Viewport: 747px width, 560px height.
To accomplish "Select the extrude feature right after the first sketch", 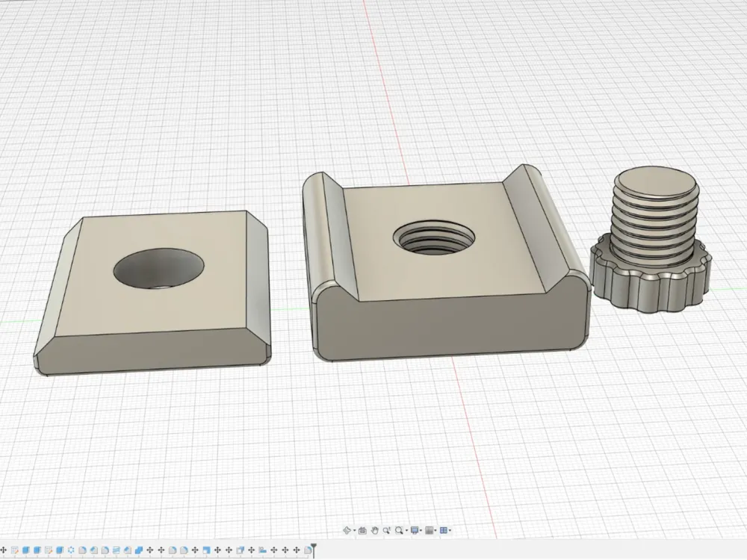I will coord(25,550).
